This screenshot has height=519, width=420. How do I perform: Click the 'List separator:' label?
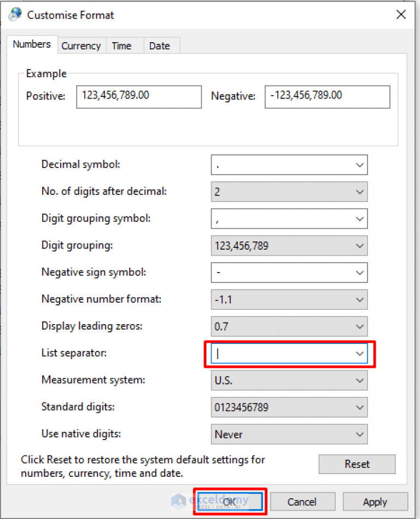74,353
